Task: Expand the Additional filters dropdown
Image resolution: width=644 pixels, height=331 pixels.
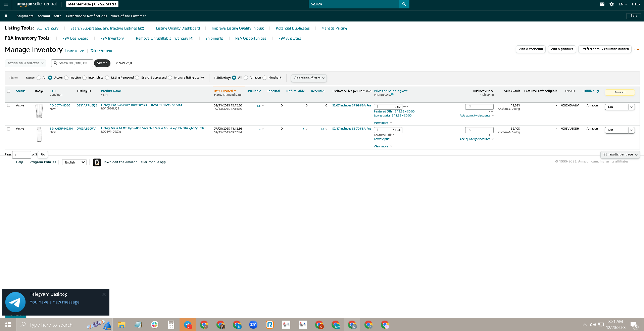Action: 309,78
